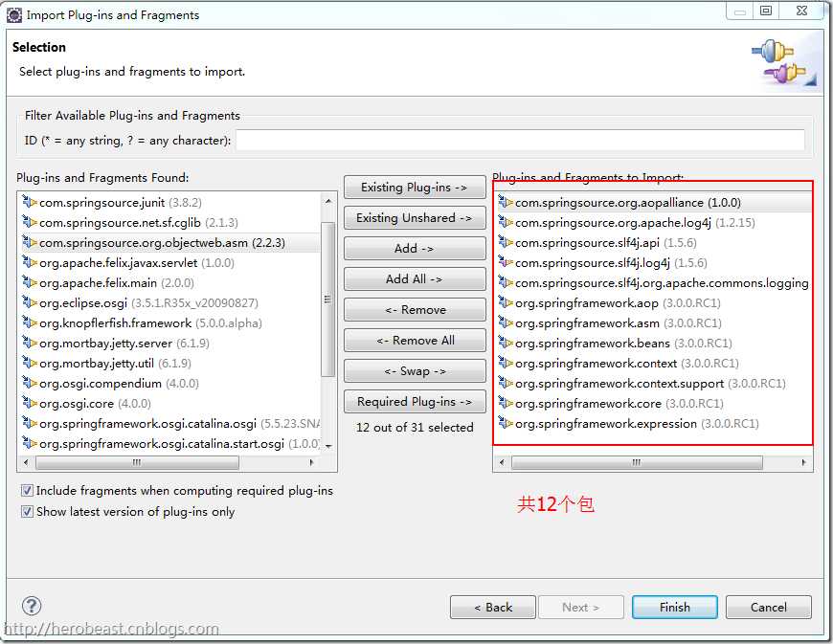This screenshot has height=644, width=833.
Task: Click Required Plug-ins -> button
Action: click(x=415, y=402)
